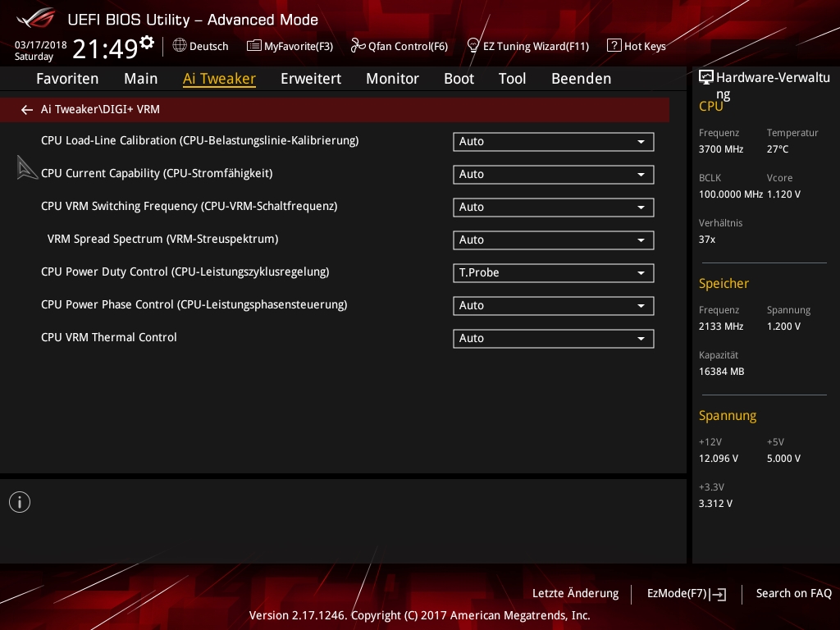Click the Ai Tweaker\DIGI+ VRM breadcrumb

tap(100, 109)
